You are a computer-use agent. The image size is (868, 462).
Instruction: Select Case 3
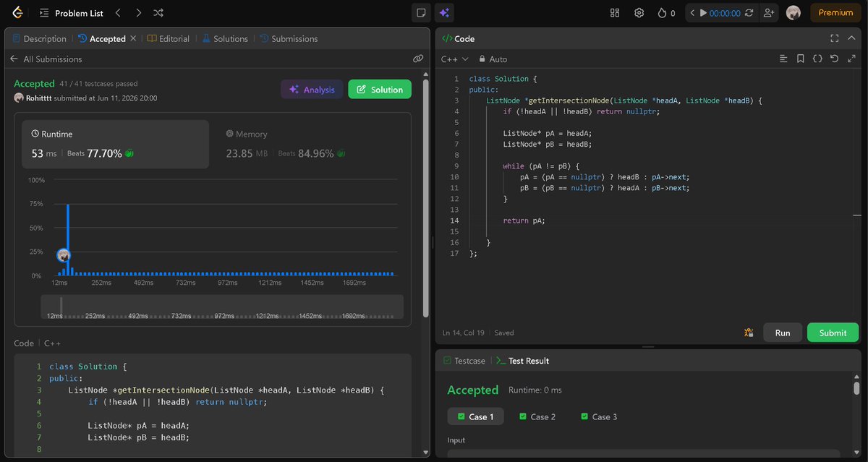click(x=599, y=416)
